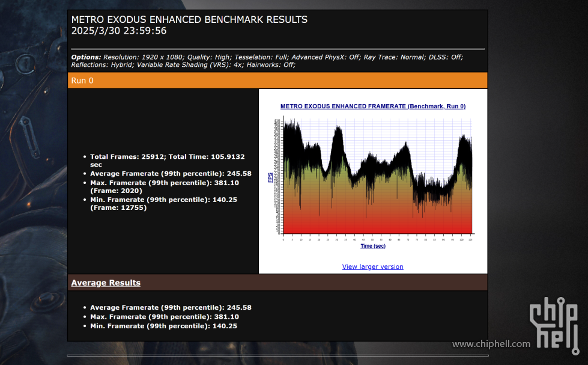
Task: Click the (Frame: 2020) text
Action: pyautogui.click(x=117, y=191)
